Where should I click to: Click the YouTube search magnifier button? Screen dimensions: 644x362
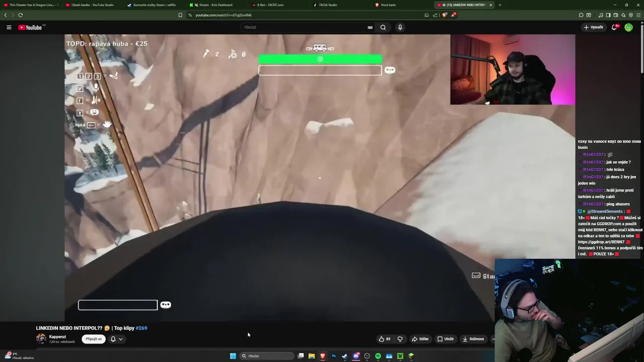click(x=383, y=27)
